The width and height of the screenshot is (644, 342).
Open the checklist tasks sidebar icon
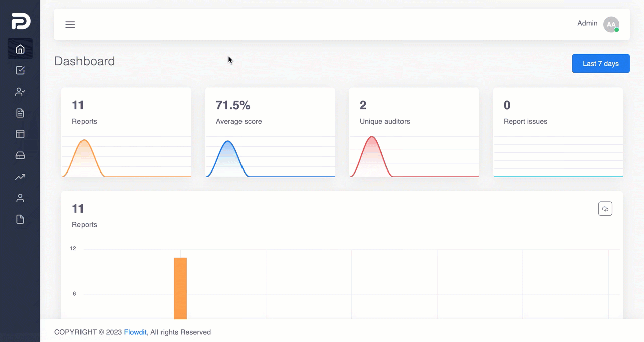pyautogui.click(x=20, y=70)
